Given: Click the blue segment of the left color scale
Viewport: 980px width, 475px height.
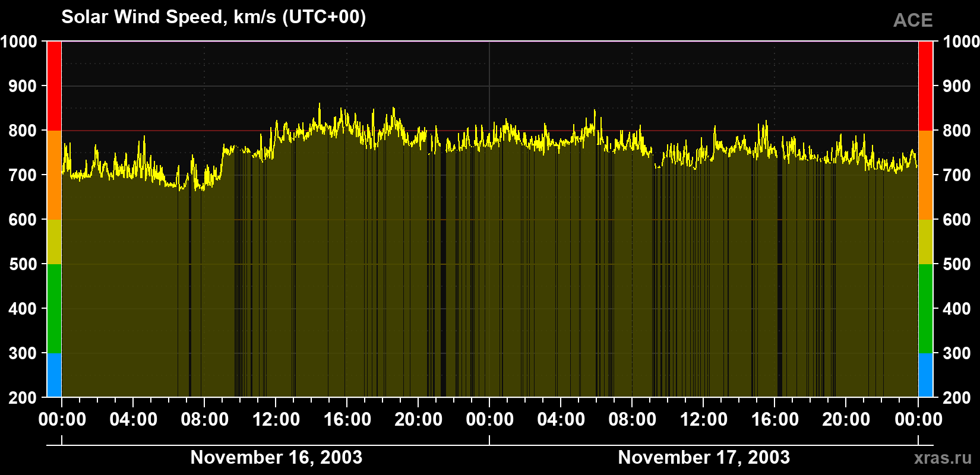Looking at the screenshot, I should pyautogui.click(x=54, y=375).
